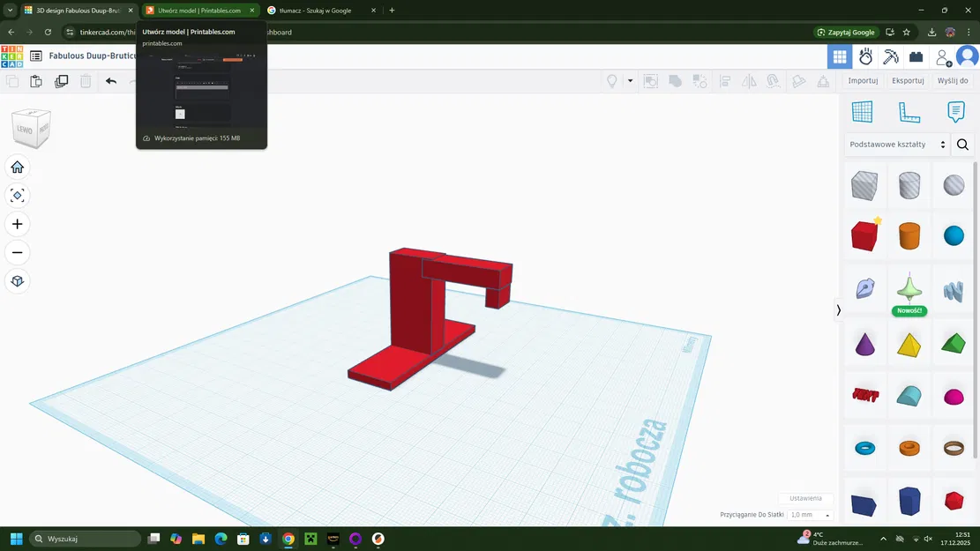Open a new browser tab
The image size is (980, 551).
click(x=392, y=11)
